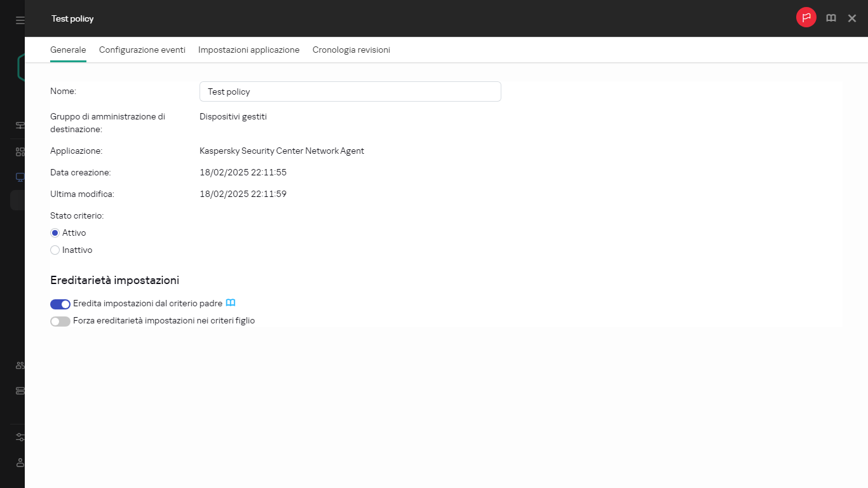Image resolution: width=868 pixels, height=488 pixels.
Task: Click the creation date 18/02/2025 22:11:55
Action: (x=243, y=173)
